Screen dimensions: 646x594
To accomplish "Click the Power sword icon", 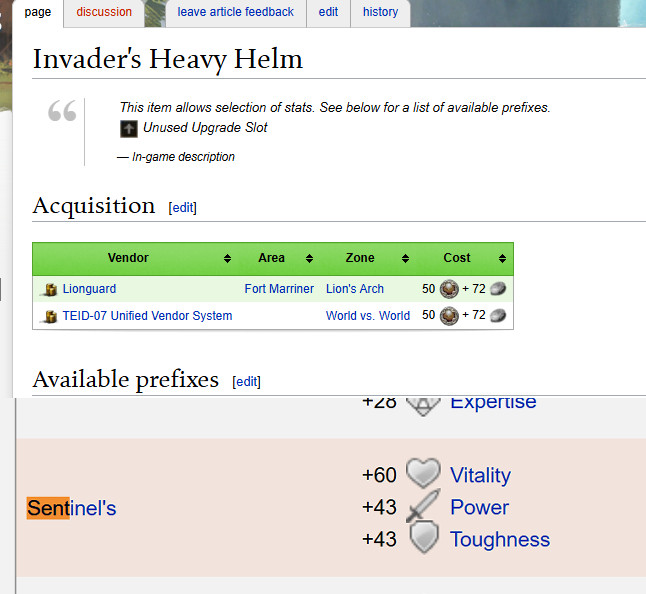I will coord(423,506).
